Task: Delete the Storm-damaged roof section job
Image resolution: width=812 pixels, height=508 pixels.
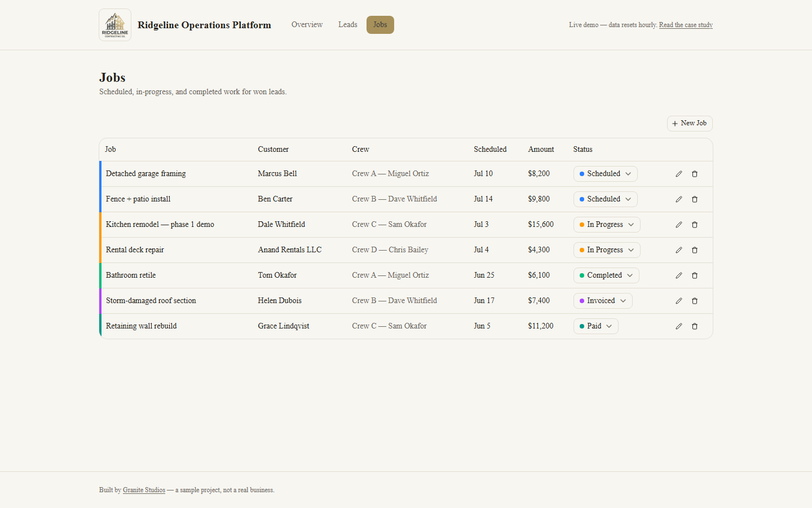Action: (x=695, y=301)
